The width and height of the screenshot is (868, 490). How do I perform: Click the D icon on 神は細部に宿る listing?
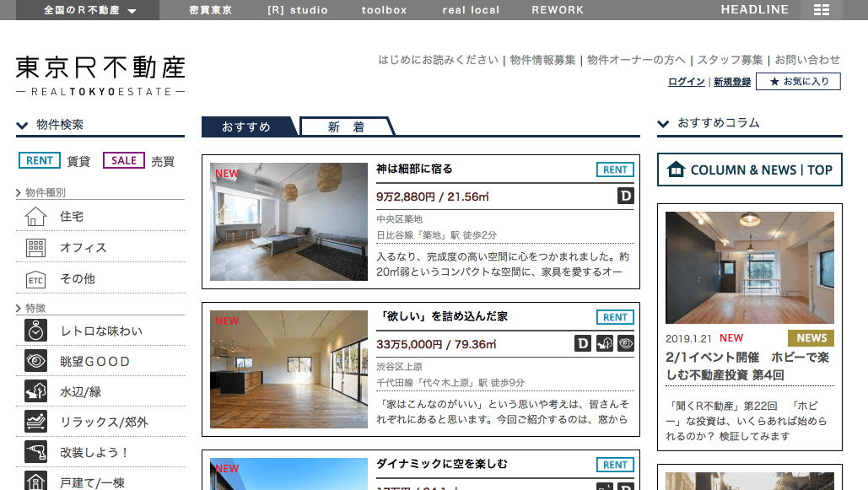tap(626, 196)
